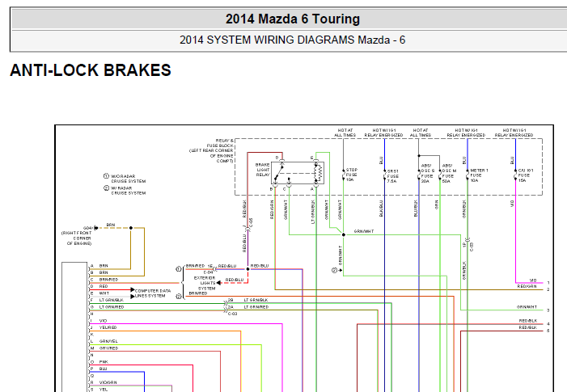
Task: Select the 'C/U IG1 FUSE 15A' label
Action: [526, 175]
